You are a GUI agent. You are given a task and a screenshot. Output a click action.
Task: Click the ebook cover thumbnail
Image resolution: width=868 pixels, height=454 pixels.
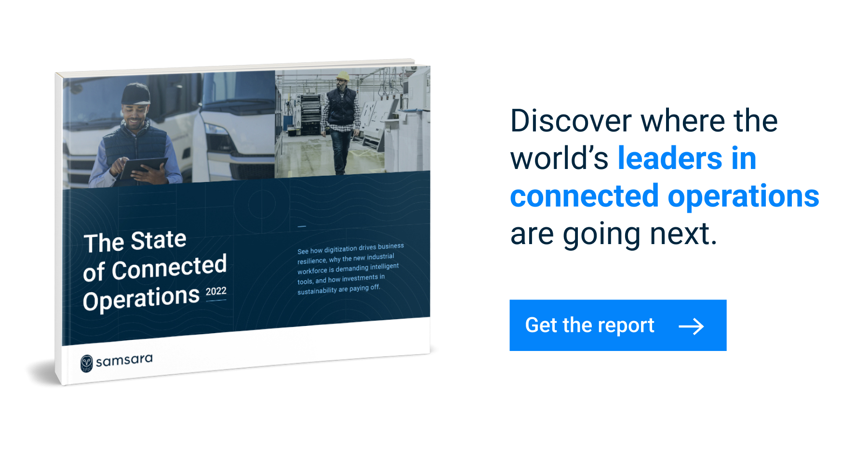tap(241, 221)
